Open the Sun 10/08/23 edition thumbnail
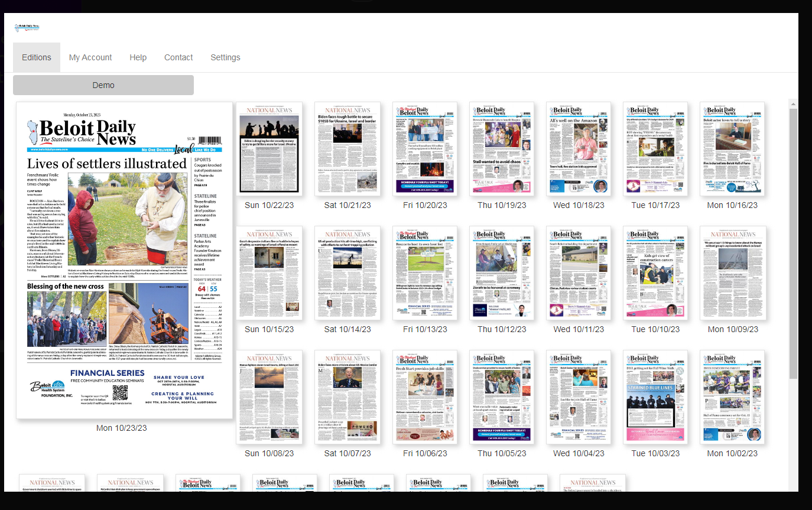812x510 pixels. point(269,397)
